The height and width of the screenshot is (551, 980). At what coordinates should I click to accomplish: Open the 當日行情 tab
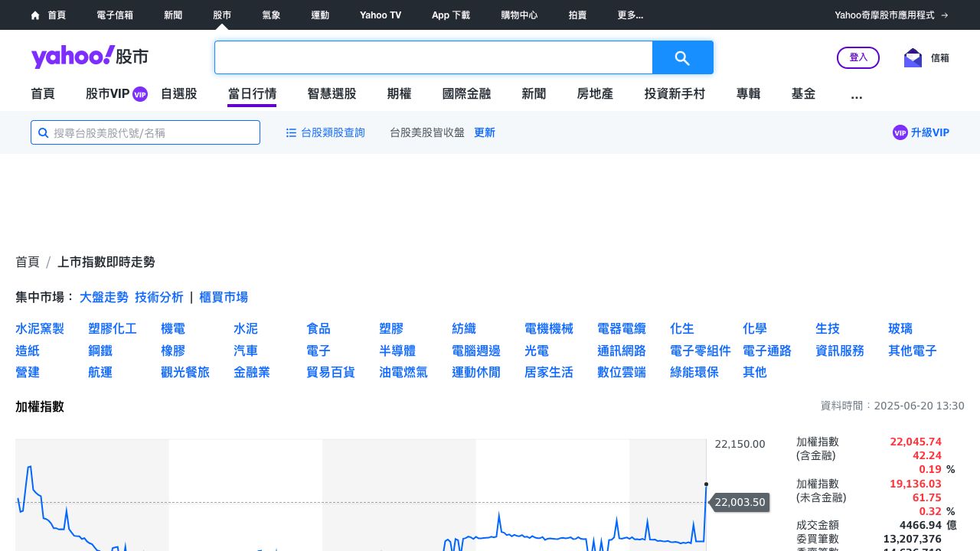pyautogui.click(x=252, y=94)
